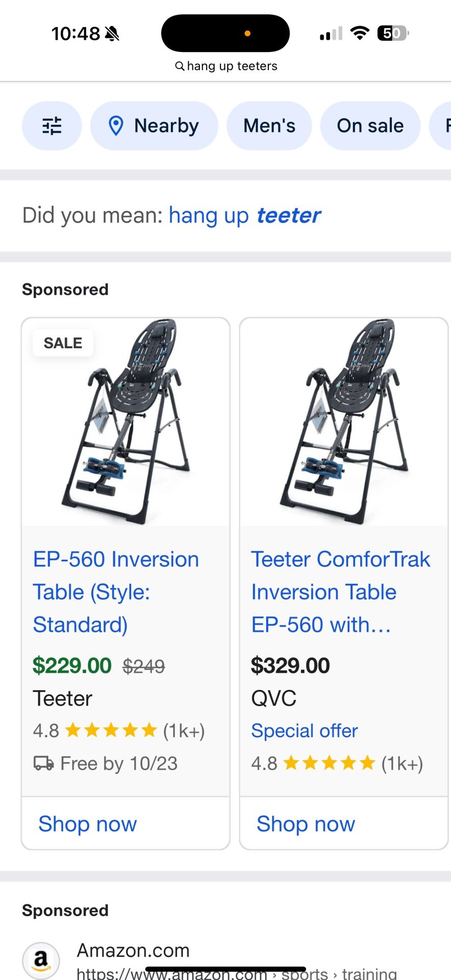Tap the search magnifier icon
The width and height of the screenshot is (451, 980).
pos(180,66)
